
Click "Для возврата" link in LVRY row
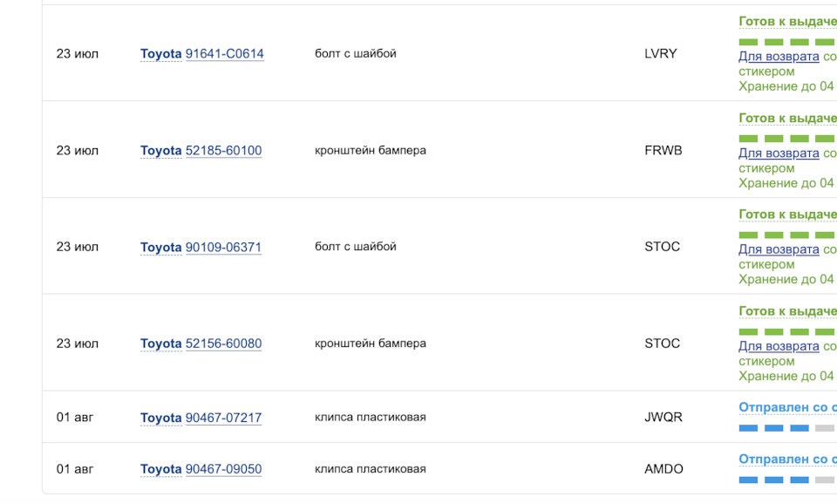point(779,57)
